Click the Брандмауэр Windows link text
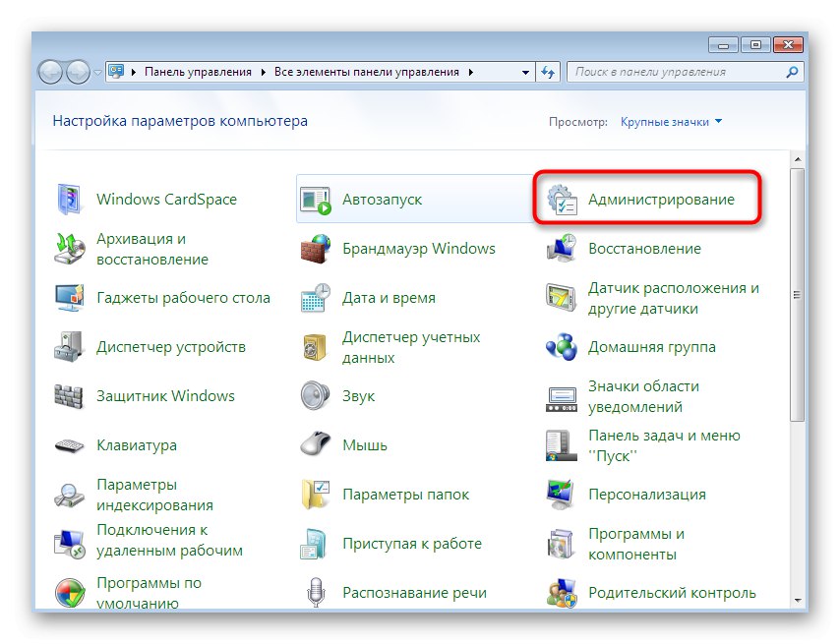The width and height of the screenshot is (840, 644). (419, 249)
